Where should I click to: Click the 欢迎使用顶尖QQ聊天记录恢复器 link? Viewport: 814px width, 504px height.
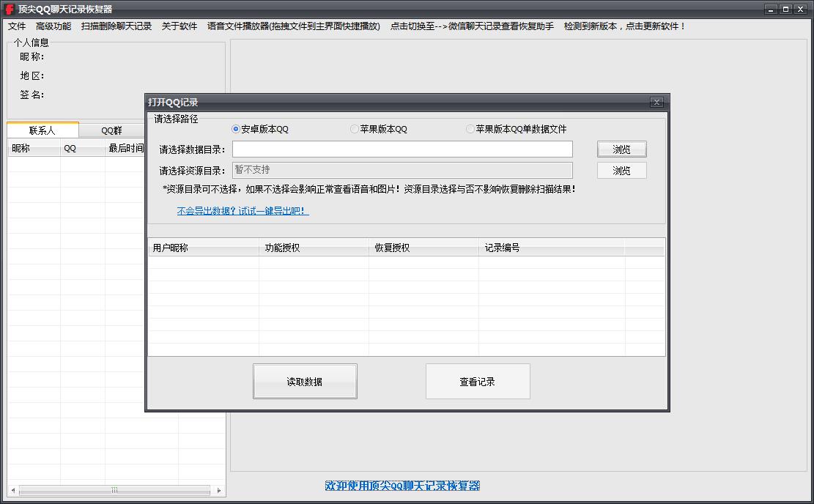coord(402,486)
